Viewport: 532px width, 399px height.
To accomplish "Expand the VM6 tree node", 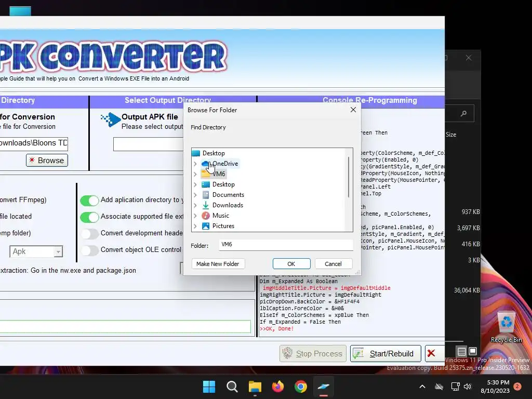I will [195, 174].
